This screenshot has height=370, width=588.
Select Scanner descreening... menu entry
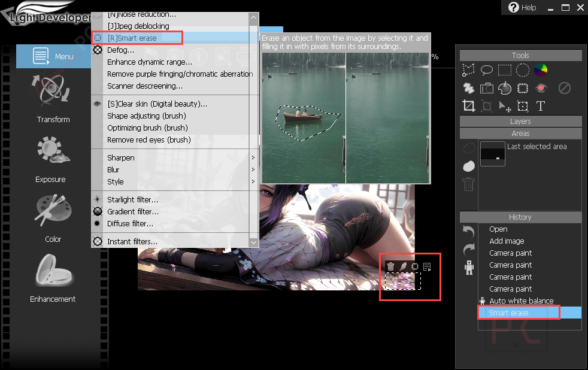click(170, 86)
